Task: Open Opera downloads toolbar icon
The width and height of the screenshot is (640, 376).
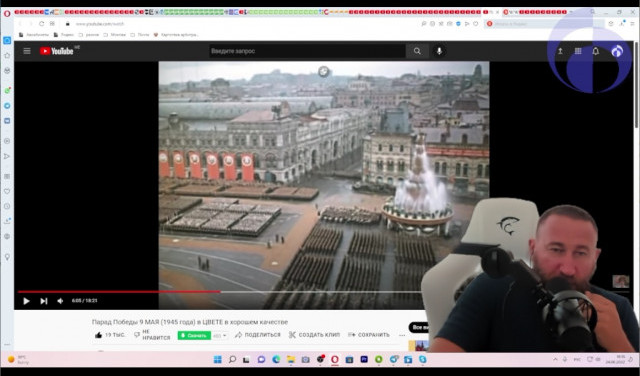Action: [621, 24]
